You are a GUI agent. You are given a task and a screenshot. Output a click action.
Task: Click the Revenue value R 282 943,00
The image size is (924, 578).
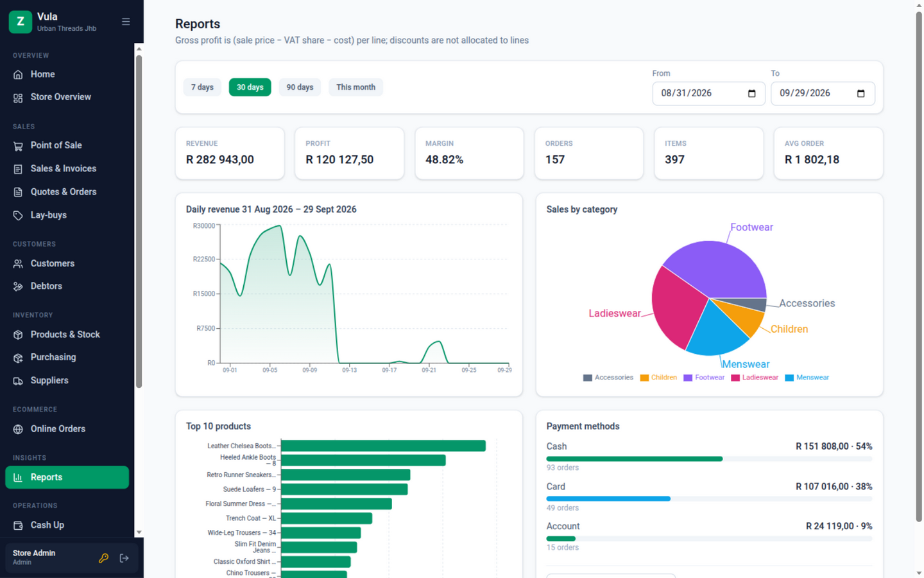pyautogui.click(x=220, y=160)
